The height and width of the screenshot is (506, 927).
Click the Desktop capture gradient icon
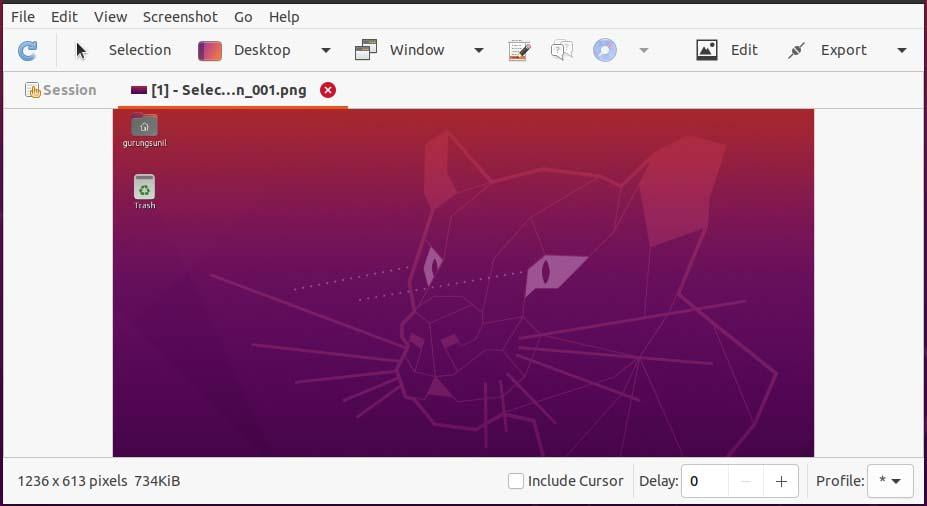pos(210,51)
